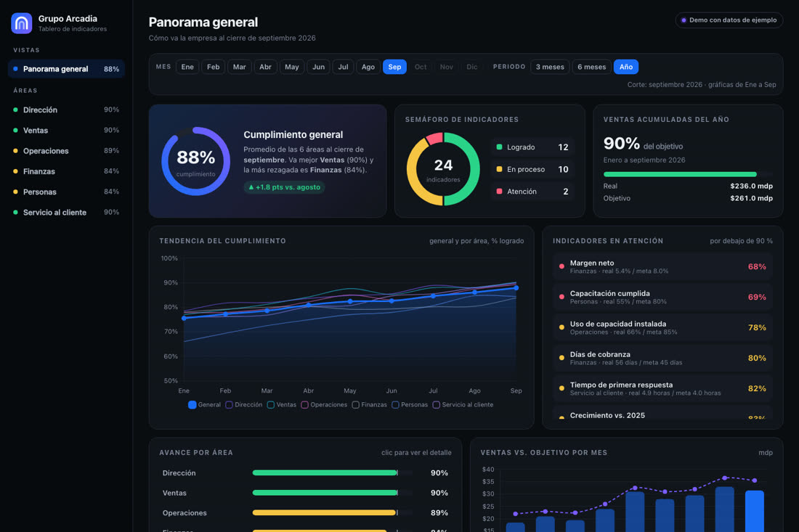This screenshot has width=799, height=532.
Task: Toggle the Personas series checkbox in the trend legend
Action: click(395, 405)
